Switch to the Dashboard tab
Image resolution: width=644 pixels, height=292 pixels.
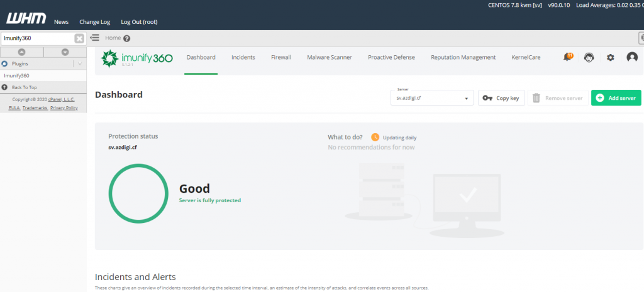click(201, 57)
